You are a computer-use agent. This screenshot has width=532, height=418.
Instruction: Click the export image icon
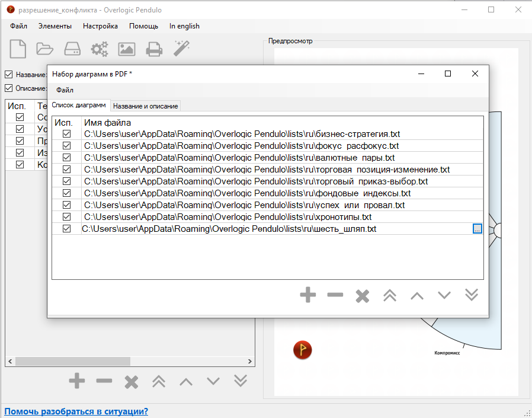pyautogui.click(x=127, y=49)
